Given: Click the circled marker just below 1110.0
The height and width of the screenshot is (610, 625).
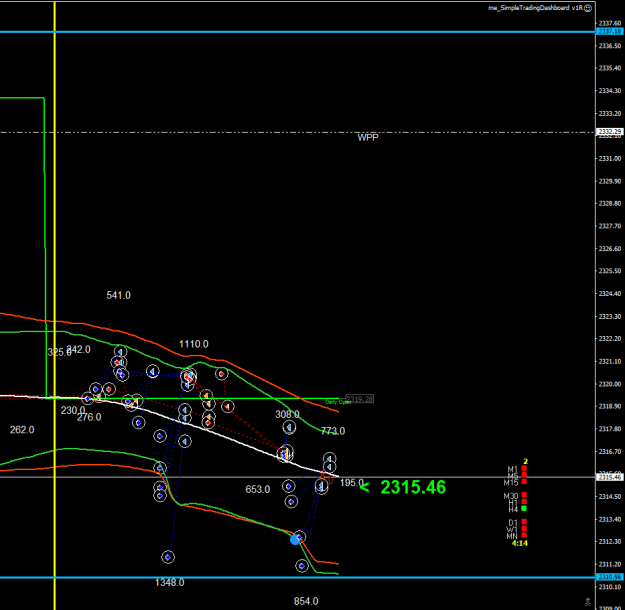Looking at the screenshot, I should tap(189, 376).
